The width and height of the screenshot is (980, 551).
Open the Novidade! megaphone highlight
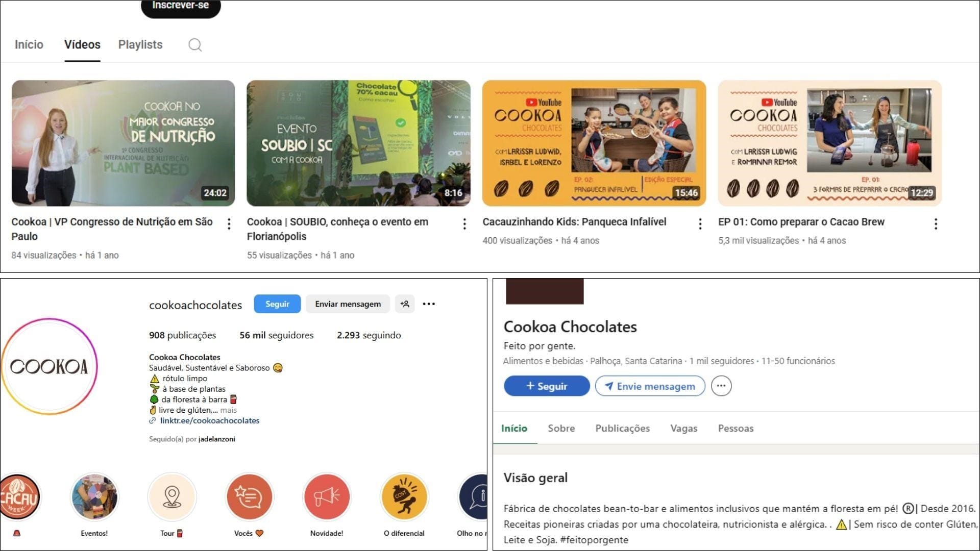point(327,496)
